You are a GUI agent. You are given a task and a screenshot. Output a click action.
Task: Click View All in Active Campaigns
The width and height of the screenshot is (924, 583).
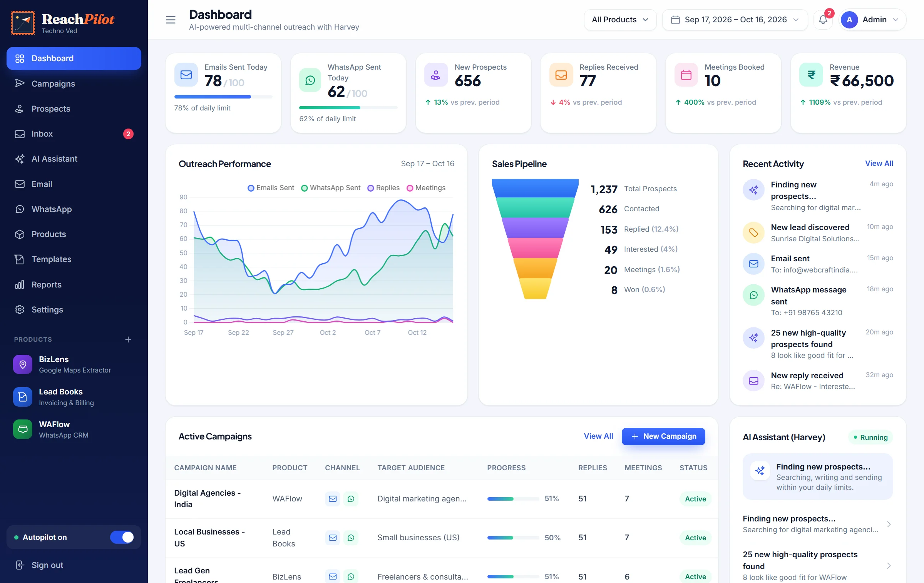tap(598, 436)
